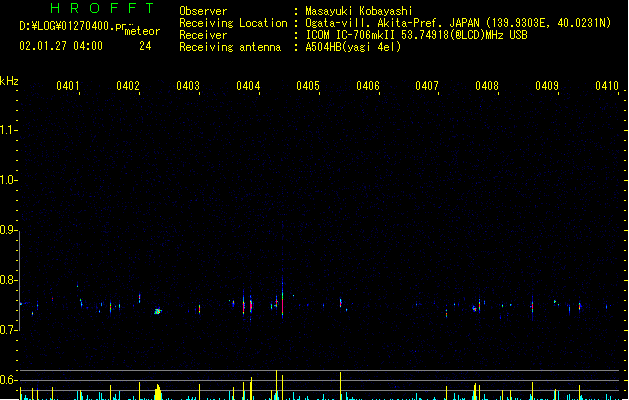Click the tallest yellow amplitude spike before 0405
The image size is (629, 400).
(276, 384)
